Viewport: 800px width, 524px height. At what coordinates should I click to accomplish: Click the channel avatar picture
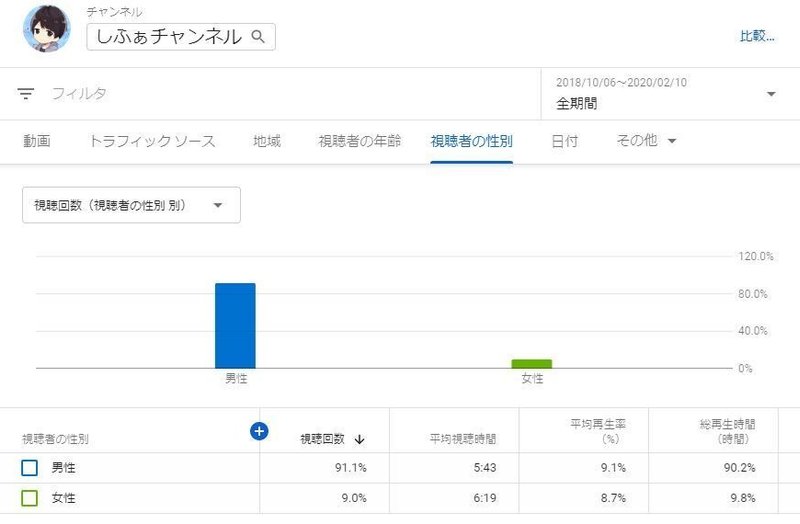click(47, 29)
